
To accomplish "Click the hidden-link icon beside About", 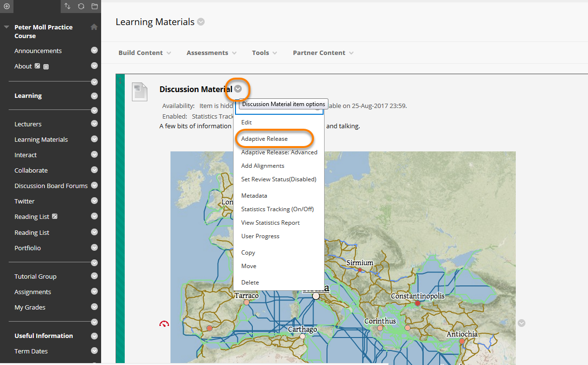I will pos(37,66).
